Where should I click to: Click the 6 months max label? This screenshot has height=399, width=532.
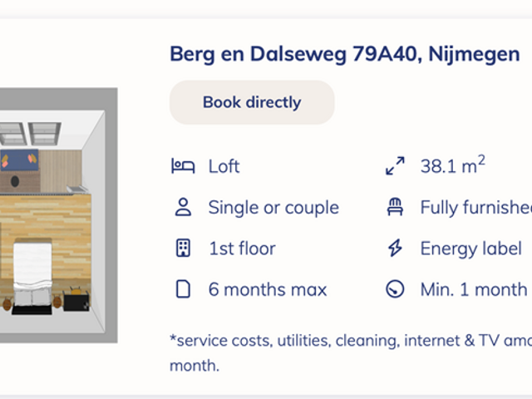(x=268, y=289)
